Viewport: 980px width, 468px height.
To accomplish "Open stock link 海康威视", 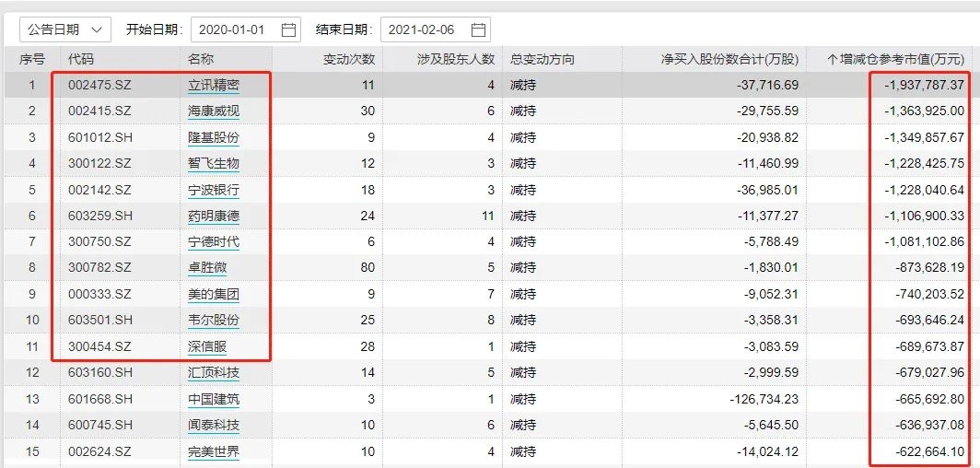I will coord(214,111).
